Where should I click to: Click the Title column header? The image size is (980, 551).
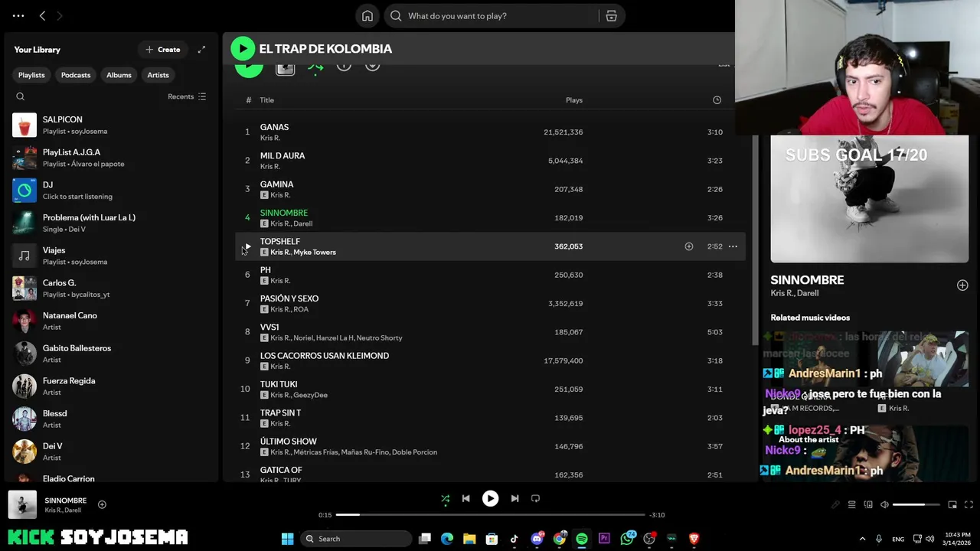coord(266,100)
